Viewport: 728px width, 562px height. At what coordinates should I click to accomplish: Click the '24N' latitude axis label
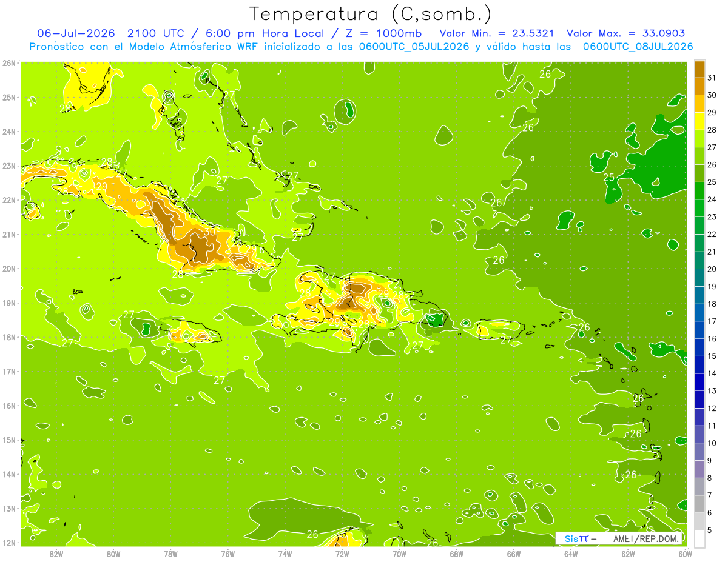pos(9,132)
